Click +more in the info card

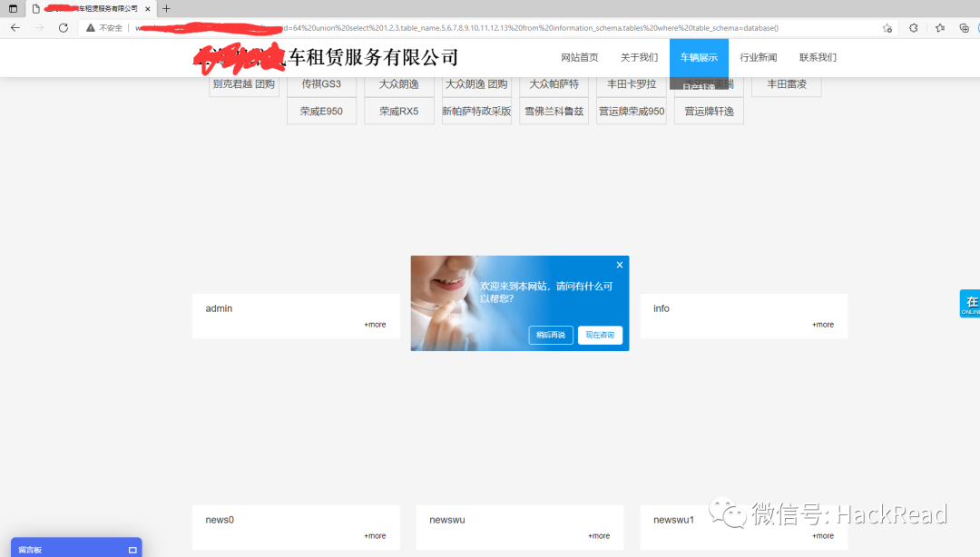[x=822, y=325]
